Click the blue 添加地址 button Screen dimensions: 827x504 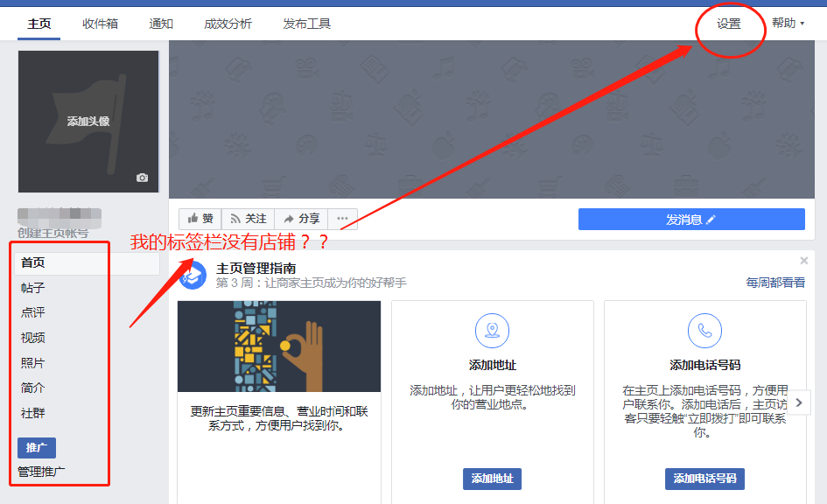pyautogui.click(x=492, y=479)
